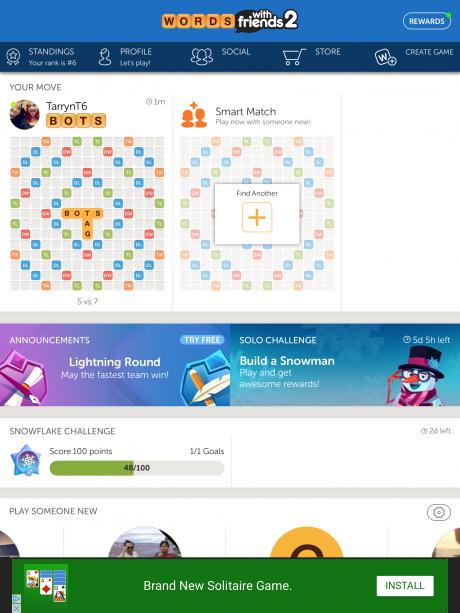Open the Build a Snowman solo challenge

click(345, 365)
